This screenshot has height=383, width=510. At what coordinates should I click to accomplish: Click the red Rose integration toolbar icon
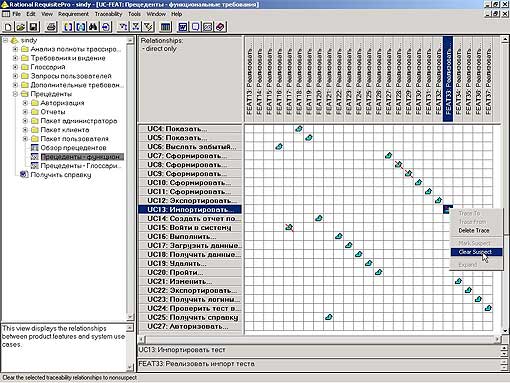point(220,27)
